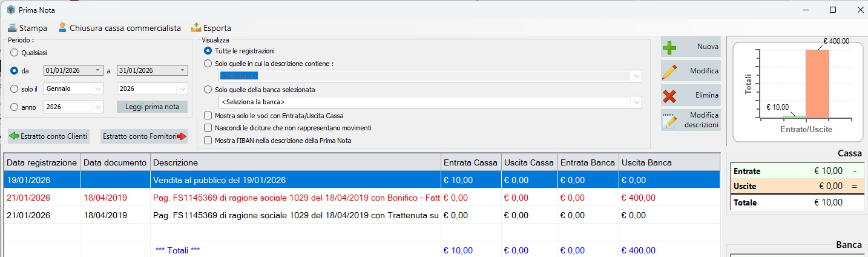The image size is (868, 257).
Task: Toggle Mostra l'IBAN nella descrizione checkbox
Action: [209, 141]
